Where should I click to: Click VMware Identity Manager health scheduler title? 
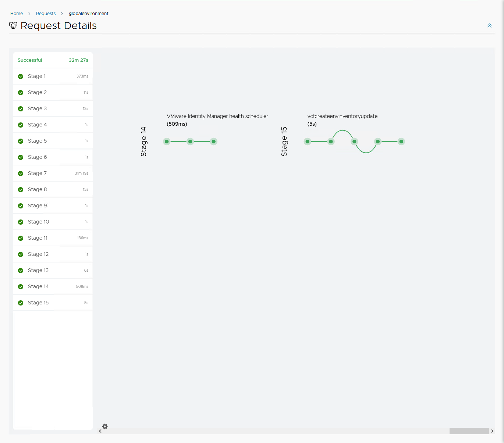tap(217, 116)
